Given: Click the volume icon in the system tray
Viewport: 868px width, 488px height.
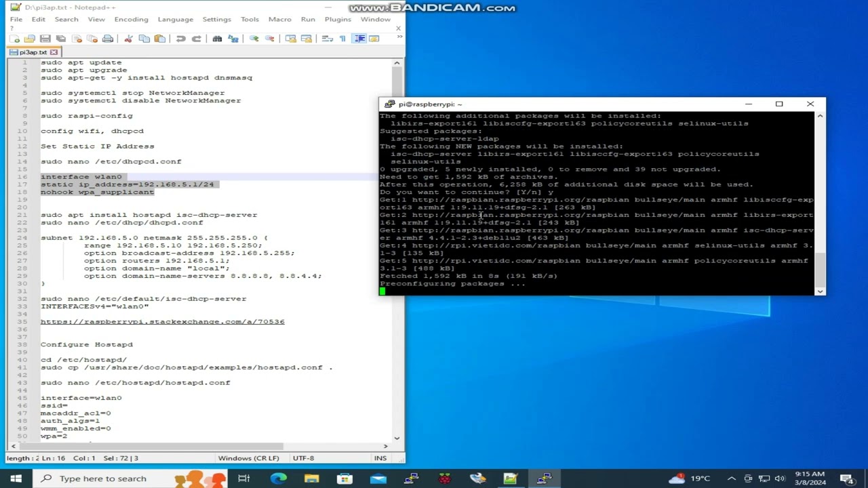Looking at the screenshot, I should click(780, 479).
